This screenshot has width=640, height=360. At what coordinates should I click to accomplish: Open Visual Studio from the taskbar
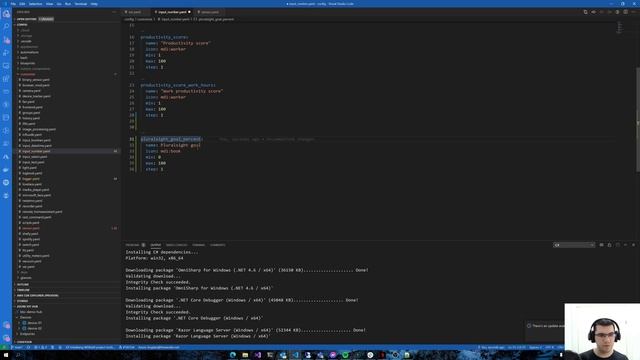click(258, 355)
